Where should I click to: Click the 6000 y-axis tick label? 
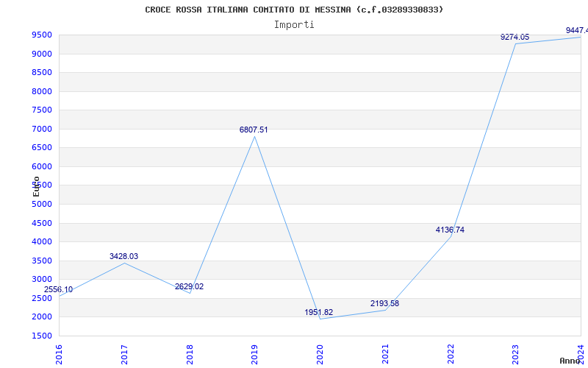pyautogui.click(x=42, y=167)
